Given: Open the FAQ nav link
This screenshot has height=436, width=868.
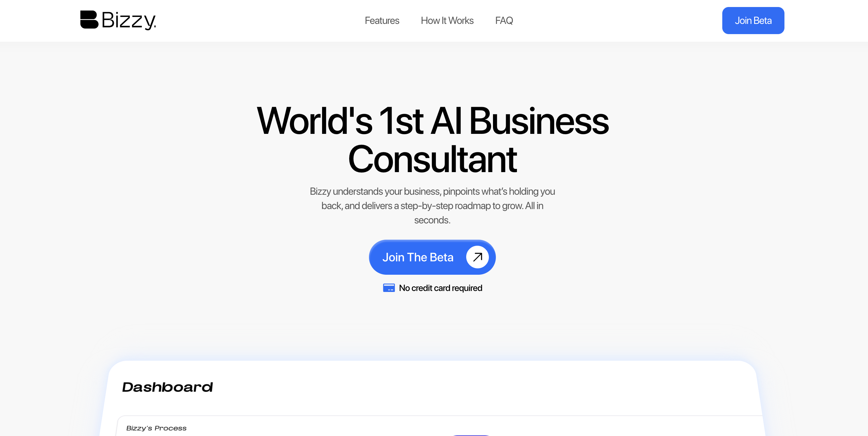Looking at the screenshot, I should [x=504, y=20].
